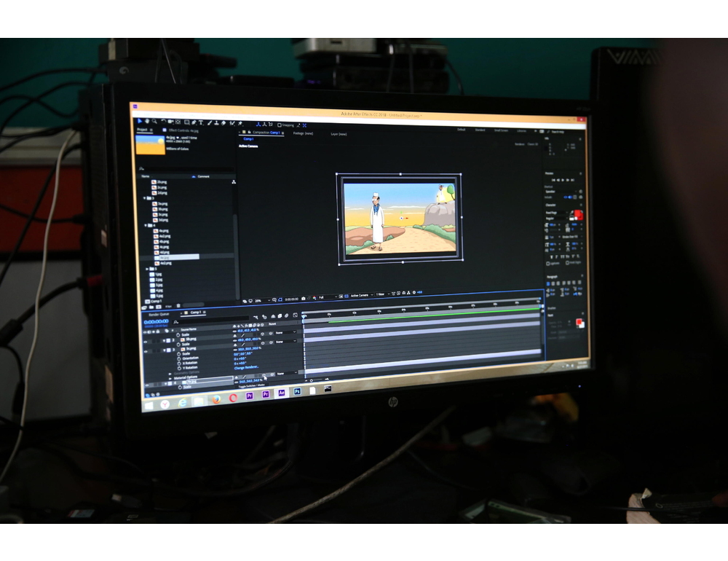Select the Selection arrow tool
728x561 pixels.
(x=139, y=121)
